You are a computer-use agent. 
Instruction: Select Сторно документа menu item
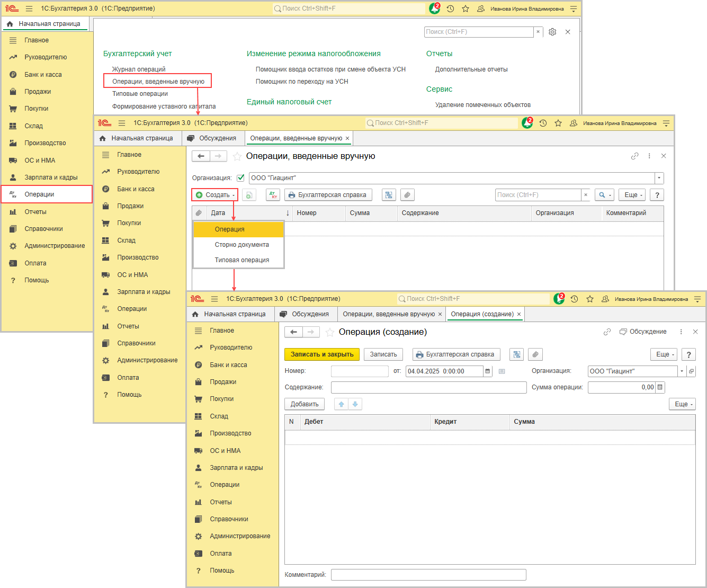[x=239, y=245]
